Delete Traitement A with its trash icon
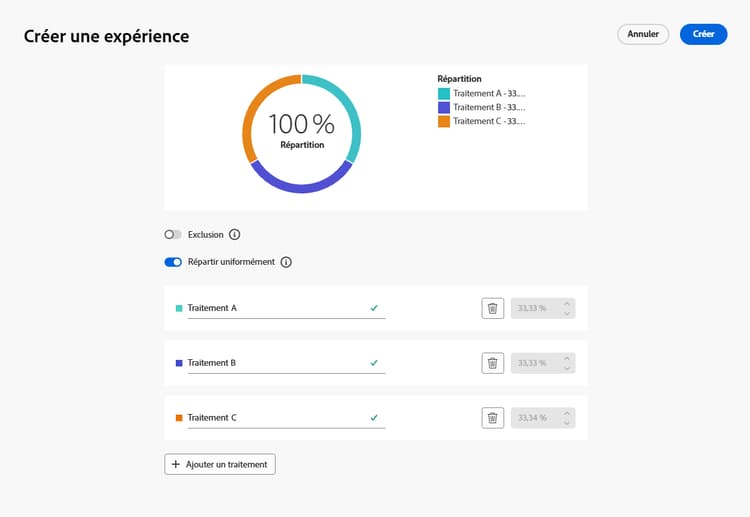 pyautogui.click(x=492, y=308)
